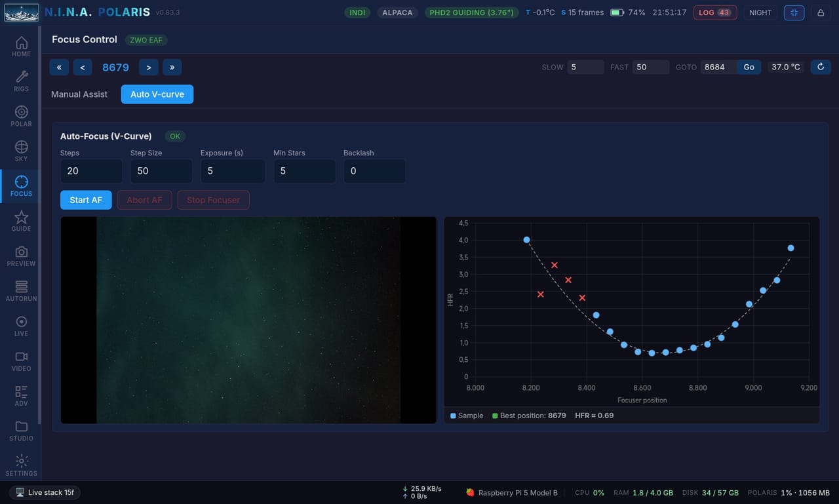Click the fullscreen collapse icon in header
This screenshot has height=504, width=839.
pos(794,12)
